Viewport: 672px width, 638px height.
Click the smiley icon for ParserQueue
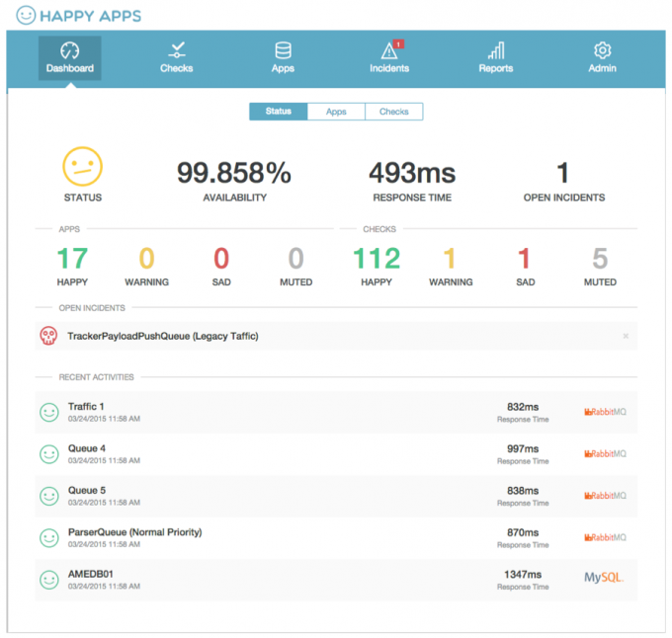point(49,538)
